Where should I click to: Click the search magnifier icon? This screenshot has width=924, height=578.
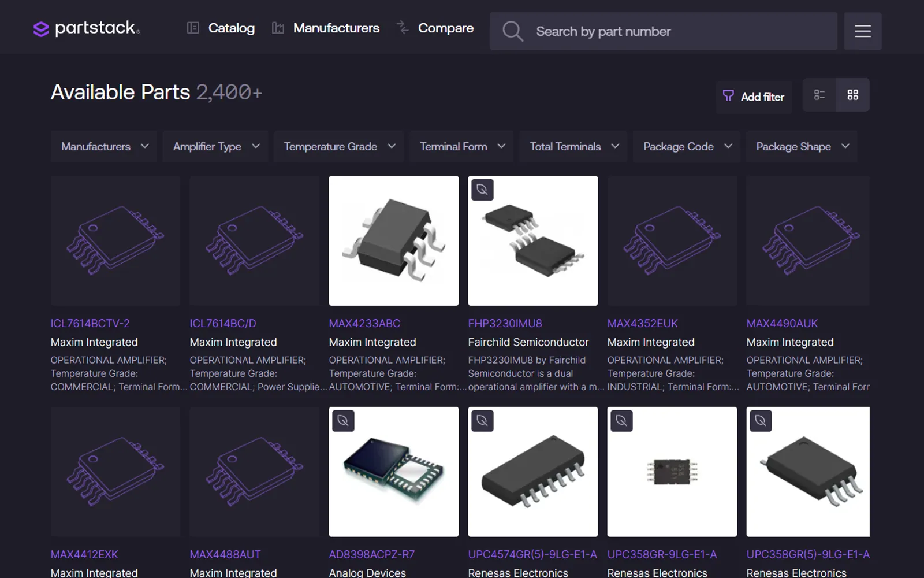(512, 31)
